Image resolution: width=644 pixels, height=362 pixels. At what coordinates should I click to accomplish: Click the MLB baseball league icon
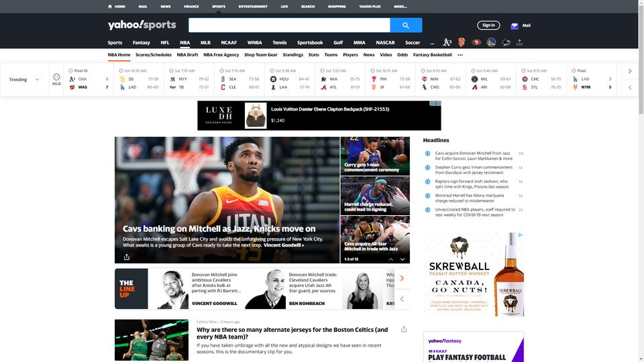click(x=56, y=79)
